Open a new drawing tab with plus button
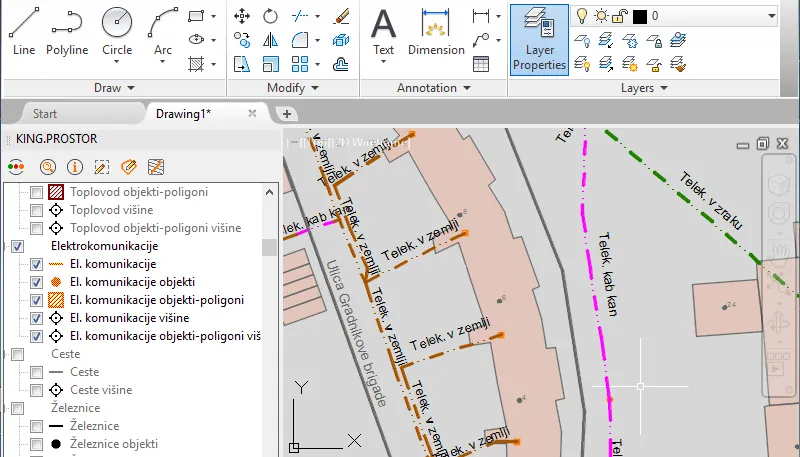The width and height of the screenshot is (800, 457). [287, 114]
